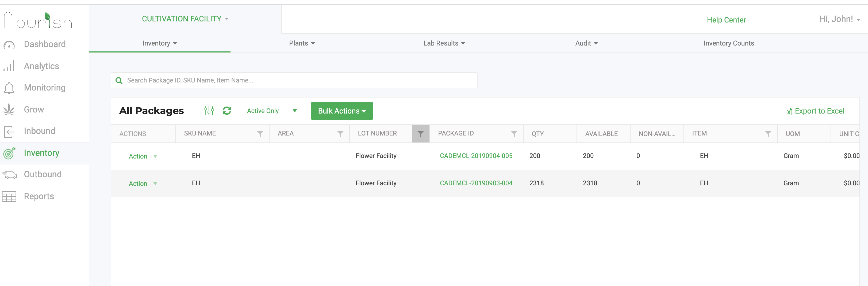This screenshot has height=286, width=868.
Task: Click the Inventory target icon
Action: coord(9,153)
